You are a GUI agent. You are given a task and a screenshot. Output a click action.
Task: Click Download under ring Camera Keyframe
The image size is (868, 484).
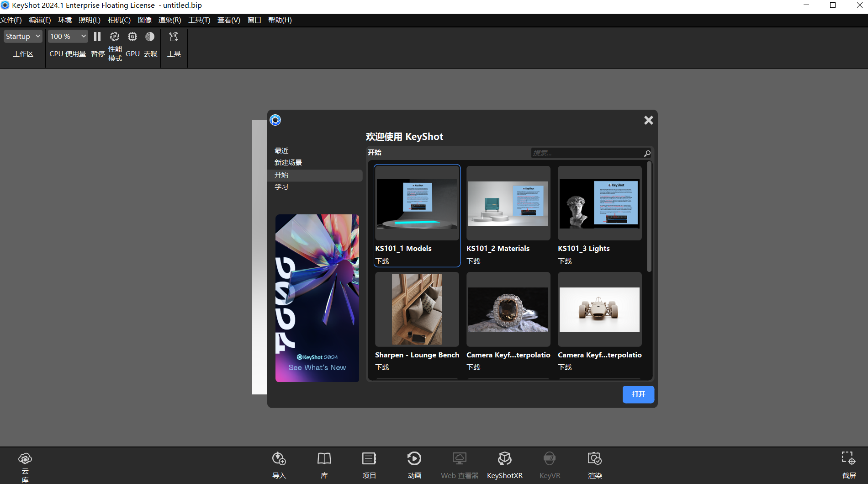[474, 367]
